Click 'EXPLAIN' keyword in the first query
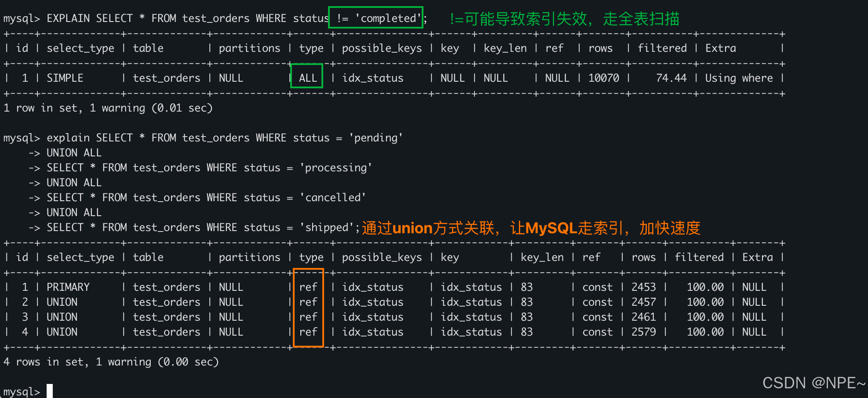This screenshot has height=398, width=868. tap(68, 18)
